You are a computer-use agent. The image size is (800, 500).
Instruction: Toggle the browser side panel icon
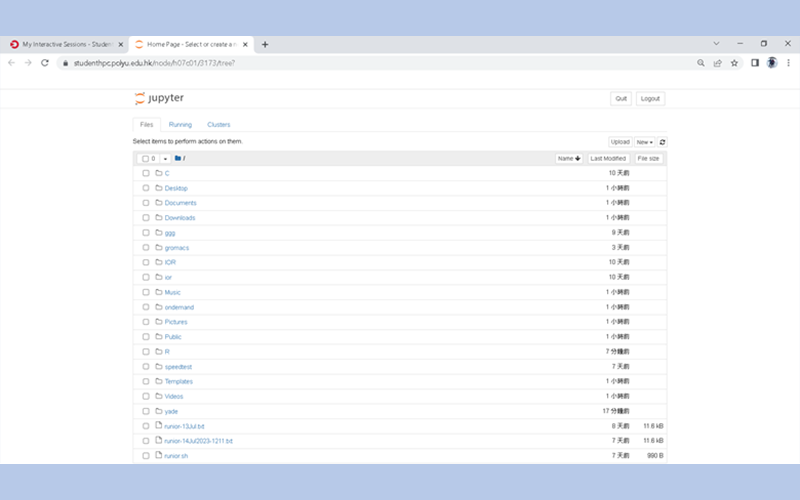(755, 62)
